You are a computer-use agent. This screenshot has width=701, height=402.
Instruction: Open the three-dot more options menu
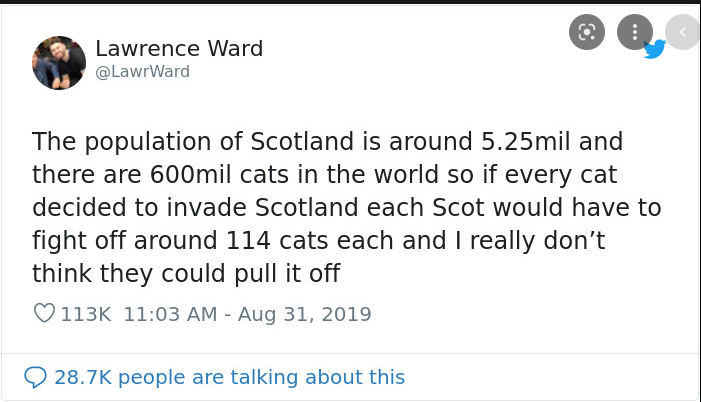(635, 32)
